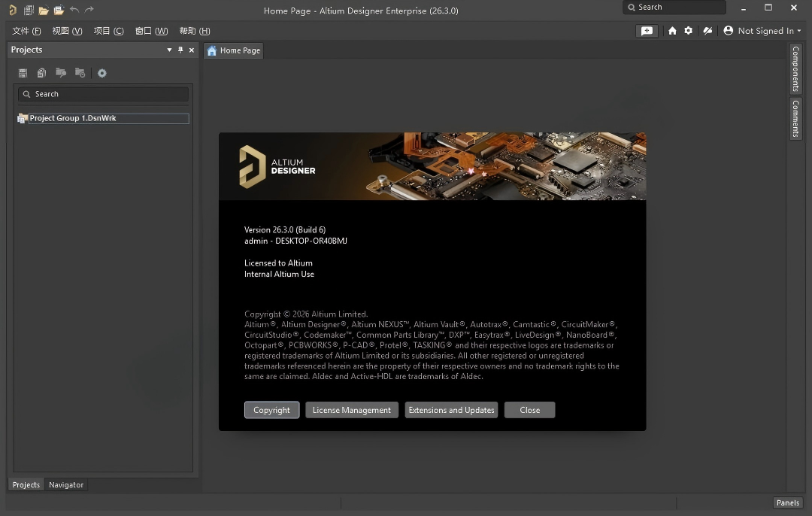Select the Home Page document tab
The height and width of the screenshot is (516, 812).
click(234, 50)
